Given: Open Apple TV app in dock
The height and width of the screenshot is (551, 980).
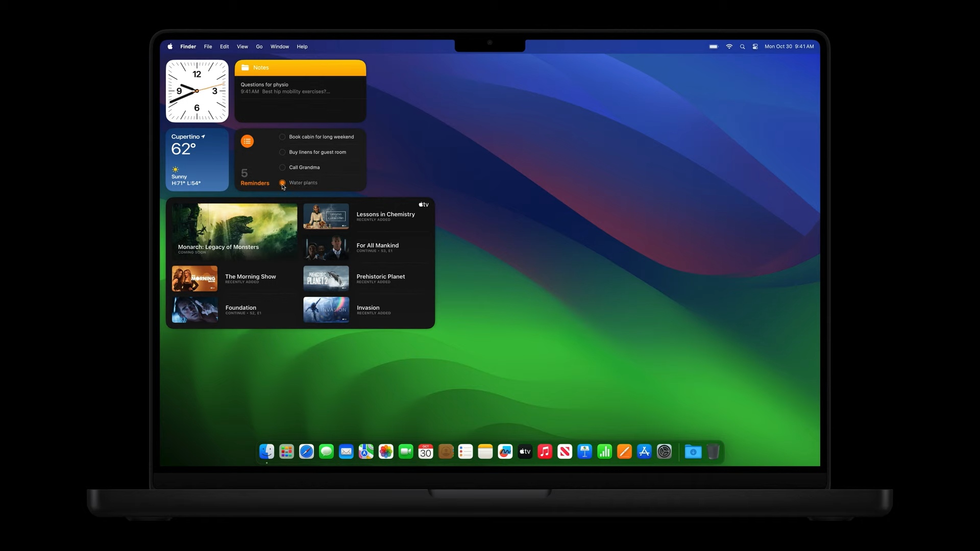Looking at the screenshot, I should point(525,452).
